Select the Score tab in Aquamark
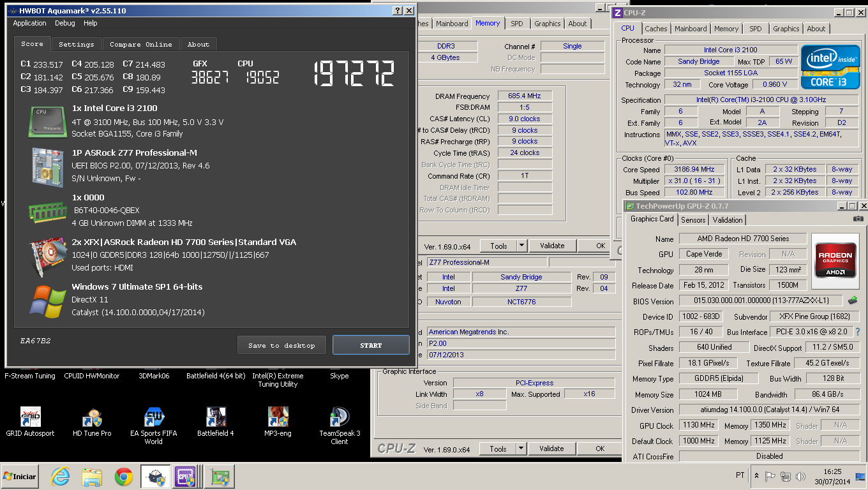 coord(32,43)
